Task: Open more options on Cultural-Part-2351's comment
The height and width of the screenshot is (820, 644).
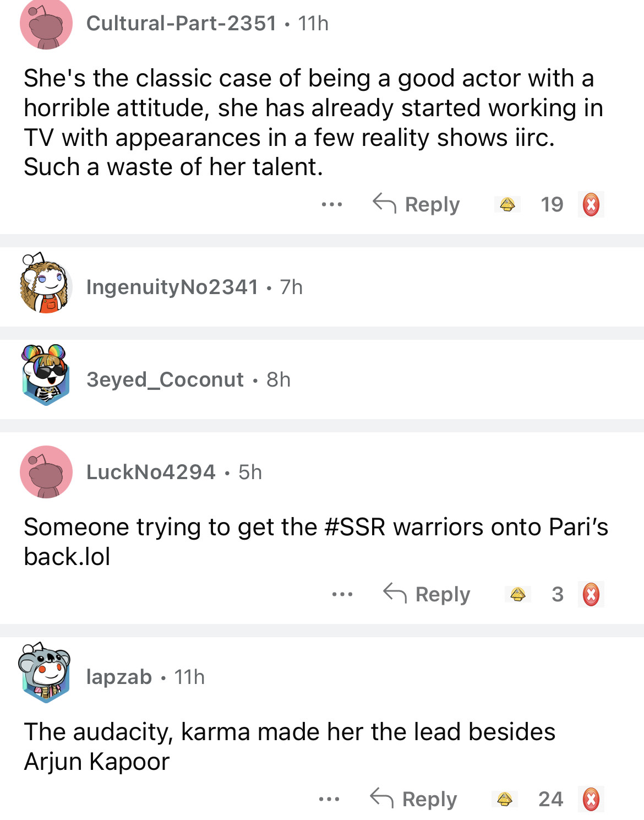Action: pyautogui.click(x=332, y=205)
